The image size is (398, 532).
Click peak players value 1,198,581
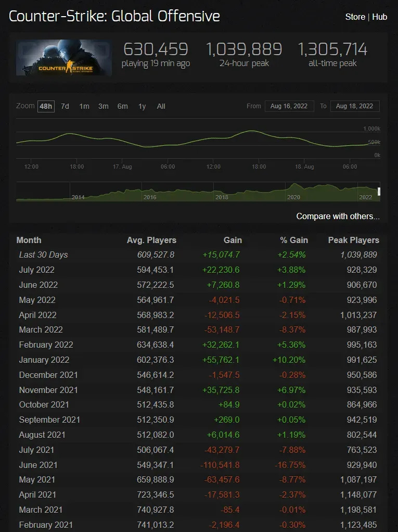pos(358,510)
